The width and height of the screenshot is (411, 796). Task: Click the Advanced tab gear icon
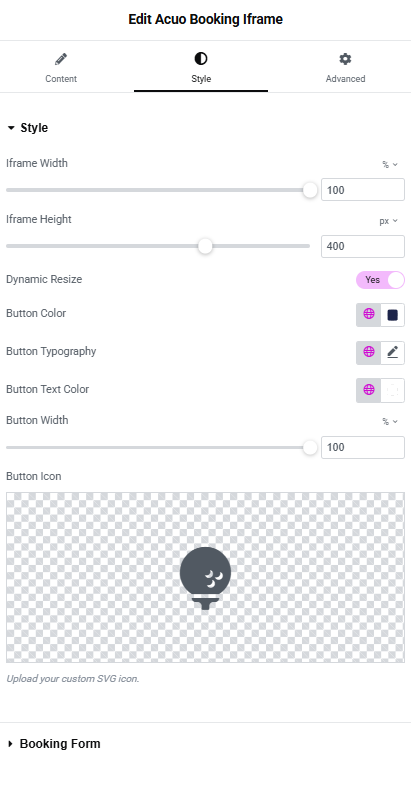(x=345, y=59)
